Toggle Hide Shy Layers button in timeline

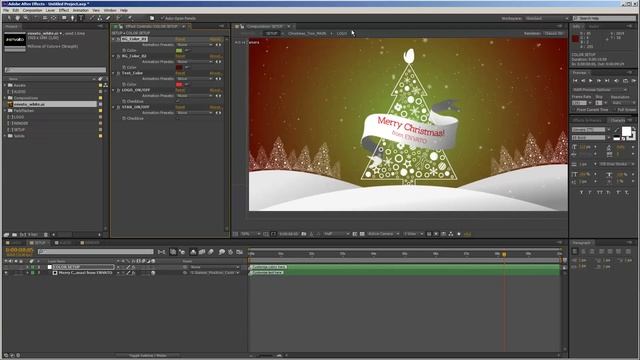[x=193, y=252]
